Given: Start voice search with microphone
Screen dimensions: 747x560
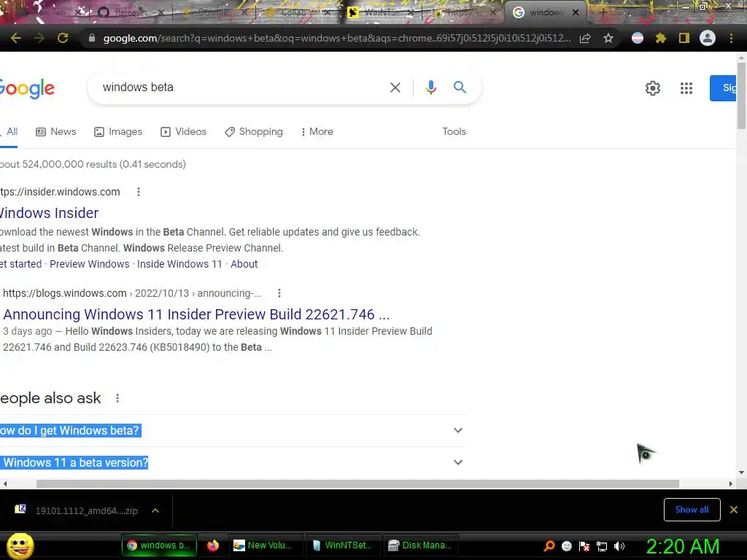Looking at the screenshot, I should 430,87.
